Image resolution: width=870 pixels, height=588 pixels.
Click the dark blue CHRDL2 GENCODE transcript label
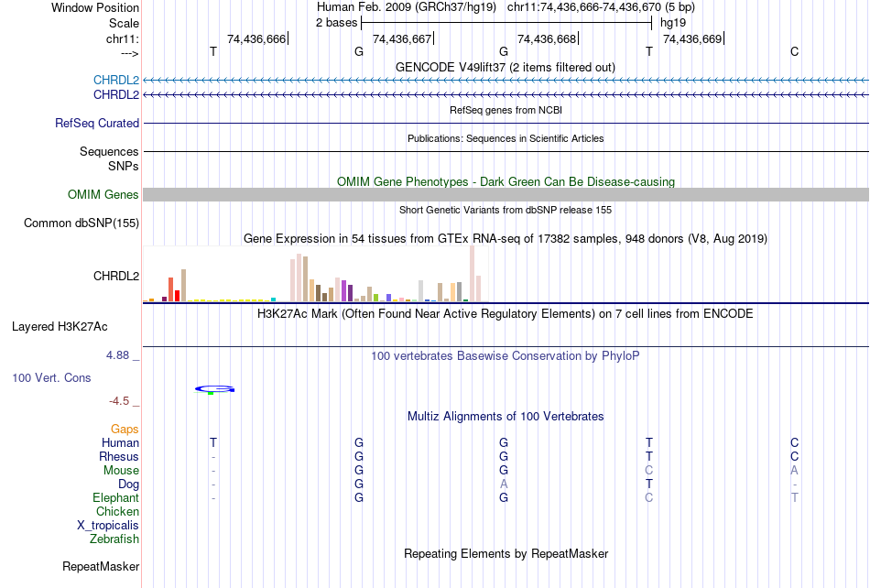click(x=116, y=95)
